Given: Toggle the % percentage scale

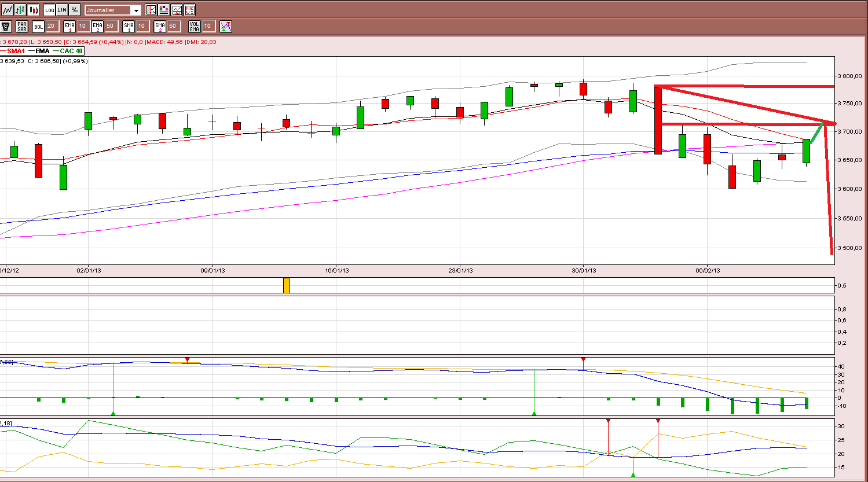Looking at the screenshot, I should coord(75,10).
